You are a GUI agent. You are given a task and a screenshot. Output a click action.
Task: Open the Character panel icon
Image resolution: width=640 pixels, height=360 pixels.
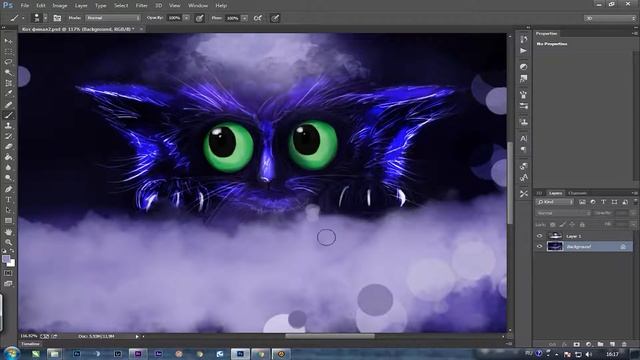[x=524, y=139]
